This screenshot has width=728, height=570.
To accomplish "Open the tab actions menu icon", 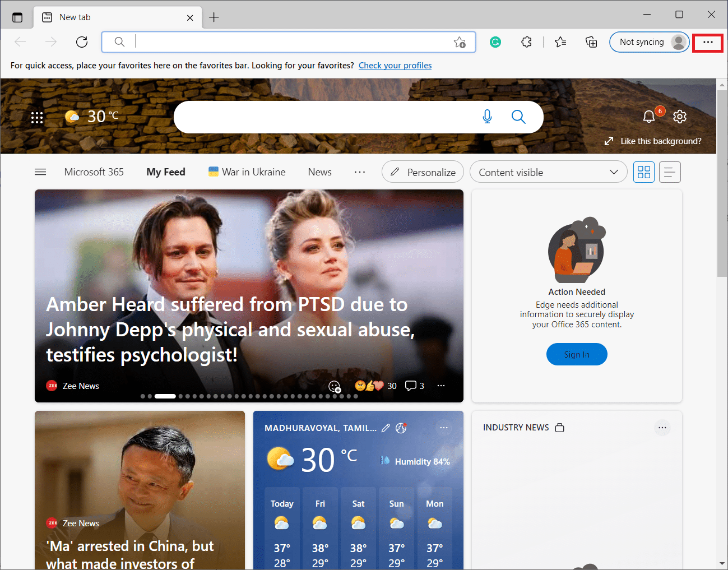I will tap(17, 17).
